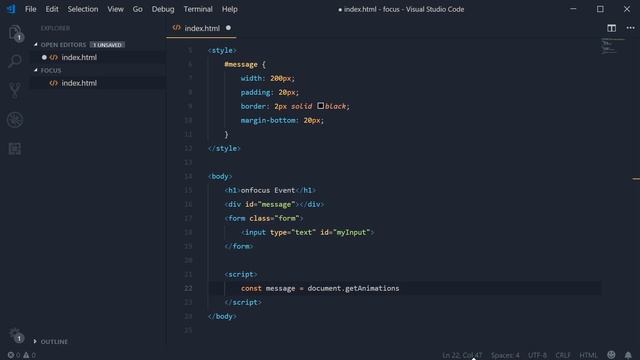Open the editor More Actions ellipsis
The image size is (640, 360).
(631, 28)
